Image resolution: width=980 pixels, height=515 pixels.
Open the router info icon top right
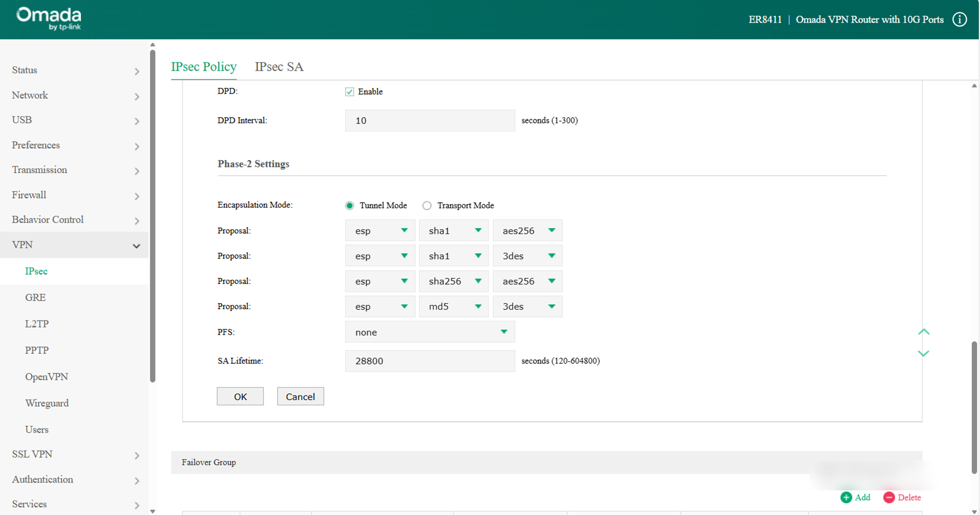click(x=959, y=19)
